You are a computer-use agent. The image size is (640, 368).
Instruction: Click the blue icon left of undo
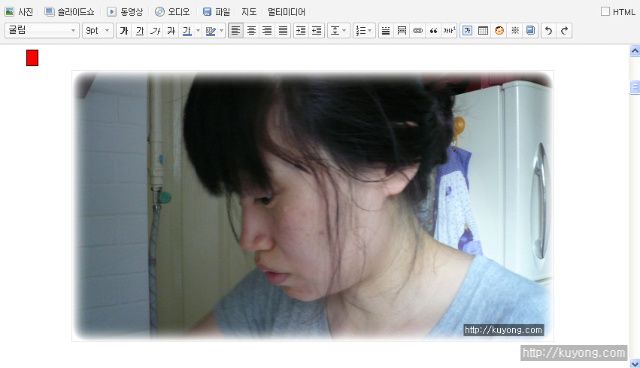tap(531, 31)
